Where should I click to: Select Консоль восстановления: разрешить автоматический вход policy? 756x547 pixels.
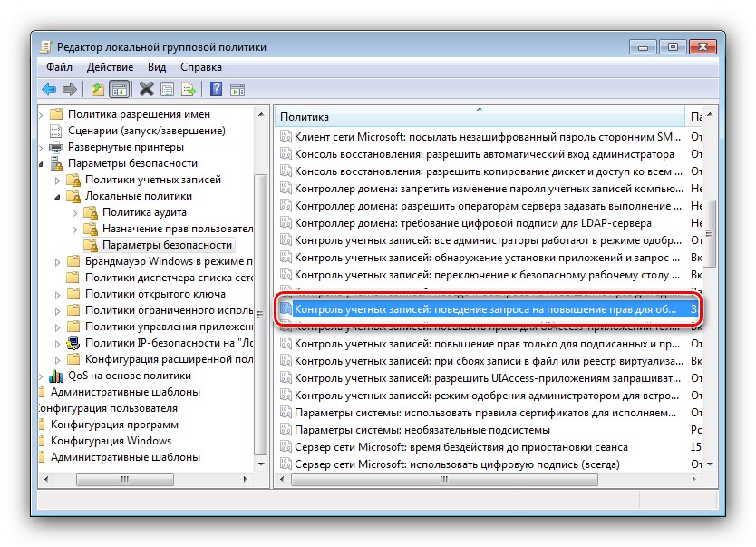pyautogui.click(x=484, y=154)
